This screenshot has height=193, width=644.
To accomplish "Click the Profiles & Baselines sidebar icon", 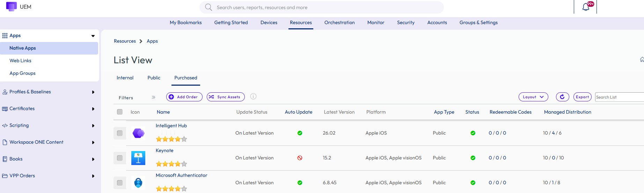I will [x=5, y=92].
